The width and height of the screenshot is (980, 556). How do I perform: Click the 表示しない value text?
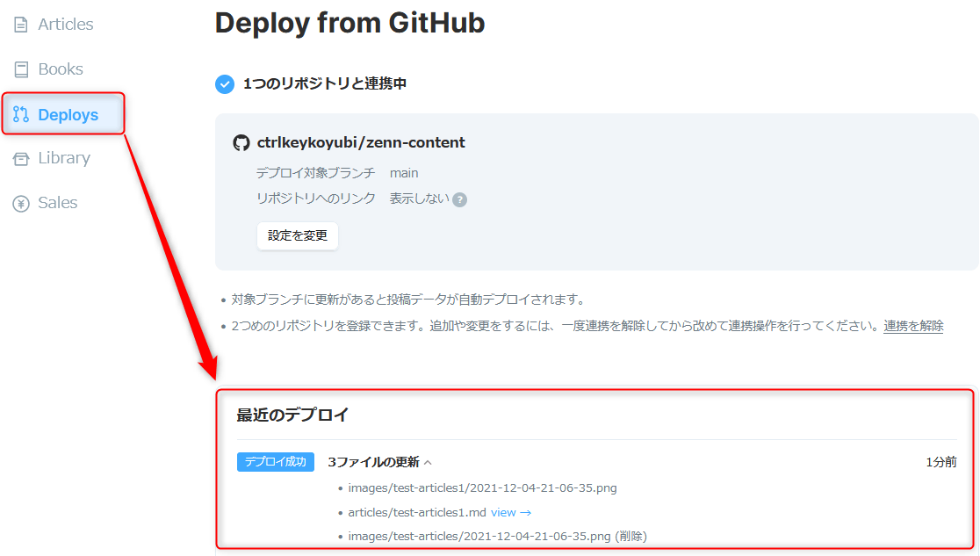pos(420,199)
